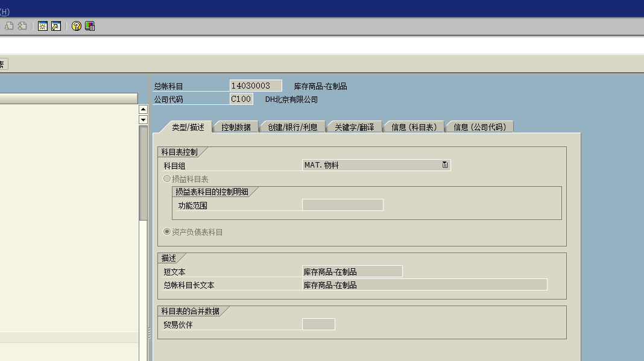Click the Last Page toolbar icon

tap(22, 27)
